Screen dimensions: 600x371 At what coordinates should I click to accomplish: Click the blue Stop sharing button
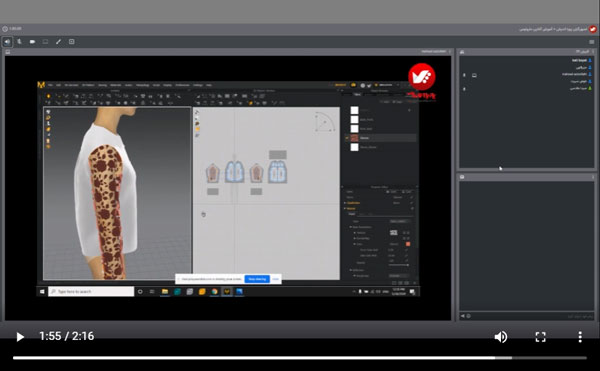[257, 279]
